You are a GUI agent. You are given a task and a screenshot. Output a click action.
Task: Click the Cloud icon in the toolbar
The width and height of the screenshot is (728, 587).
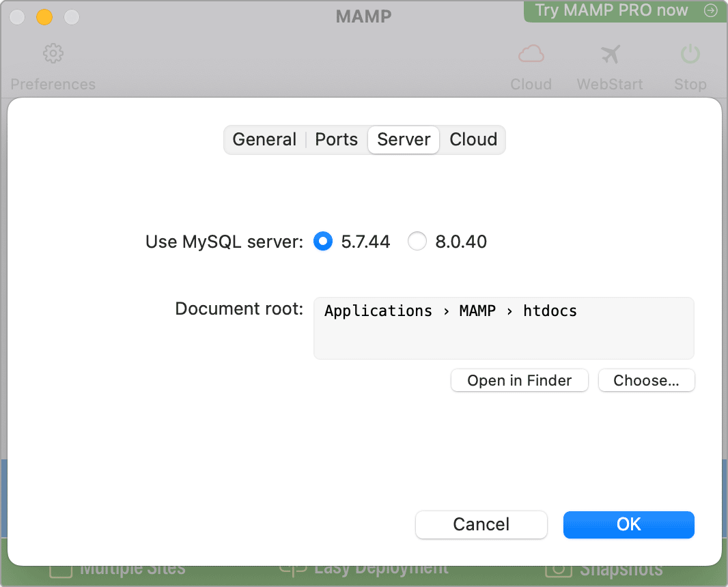point(531,54)
